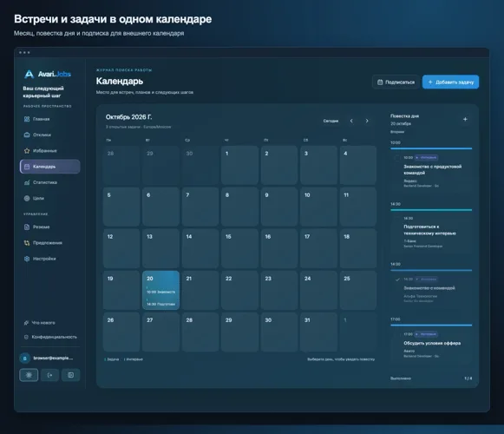Click greyed-out day 29 of previous month
The width and height of the screenshot is (504, 434).
pos(160,165)
